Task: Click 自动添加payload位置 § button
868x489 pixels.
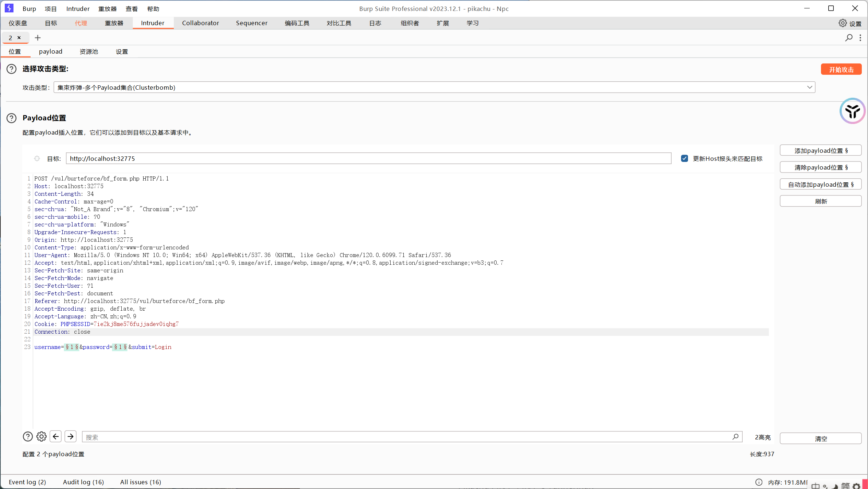Action: click(820, 185)
